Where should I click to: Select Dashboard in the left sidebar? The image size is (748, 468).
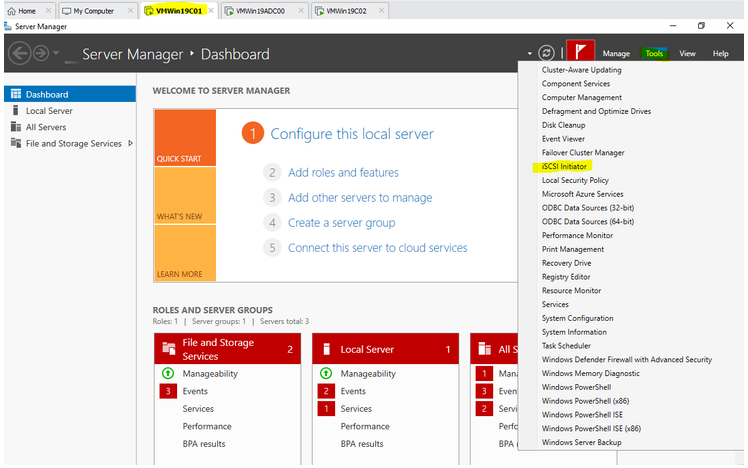point(47,94)
